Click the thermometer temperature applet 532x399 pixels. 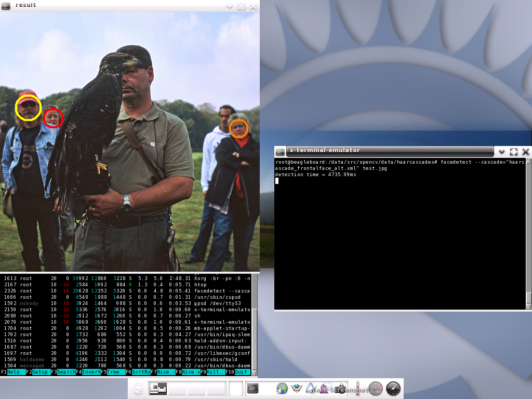point(357,389)
